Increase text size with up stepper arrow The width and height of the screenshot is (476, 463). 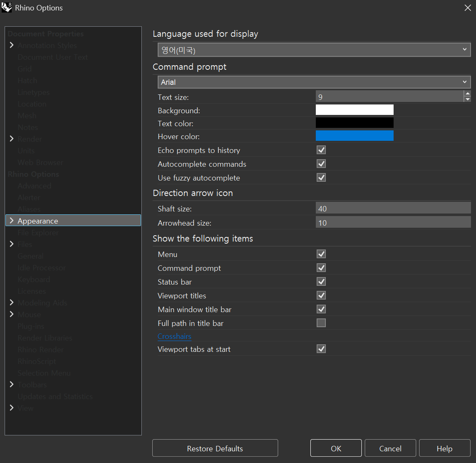[x=468, y=94]
